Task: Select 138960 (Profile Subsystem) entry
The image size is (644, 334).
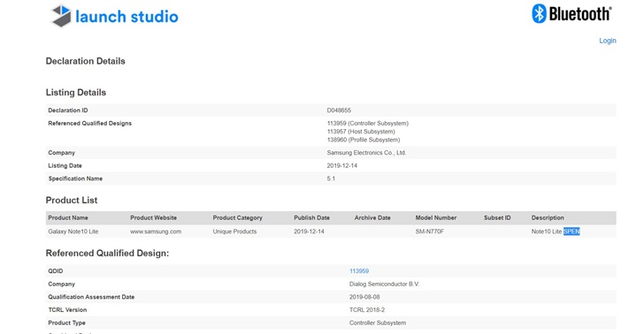Action: [364, 140]
